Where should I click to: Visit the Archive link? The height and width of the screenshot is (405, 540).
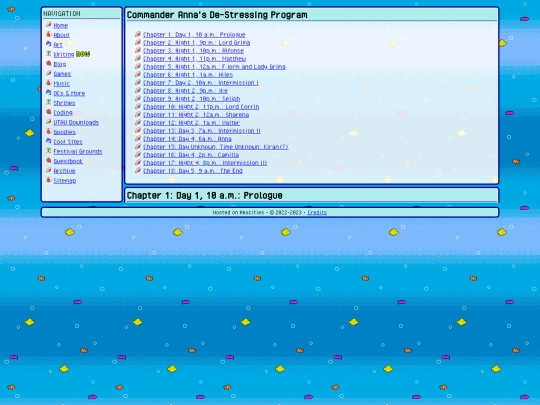coord(64,171)
